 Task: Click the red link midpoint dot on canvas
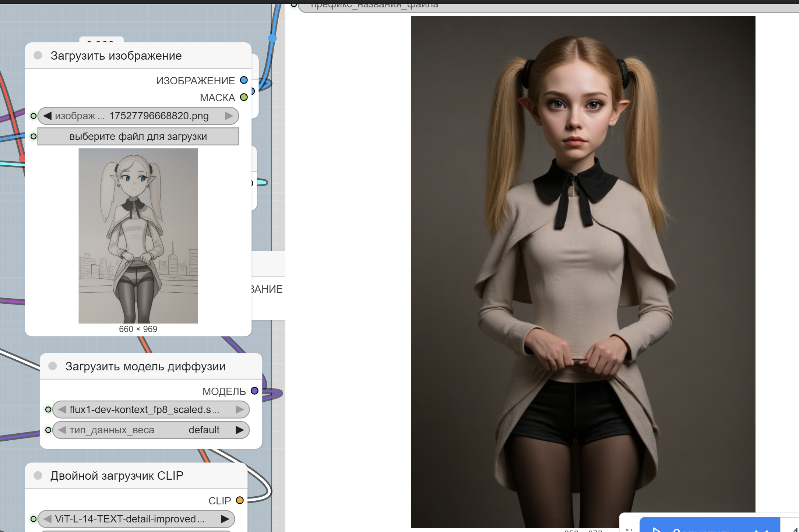pyautogui.click(x=22, y=158)
